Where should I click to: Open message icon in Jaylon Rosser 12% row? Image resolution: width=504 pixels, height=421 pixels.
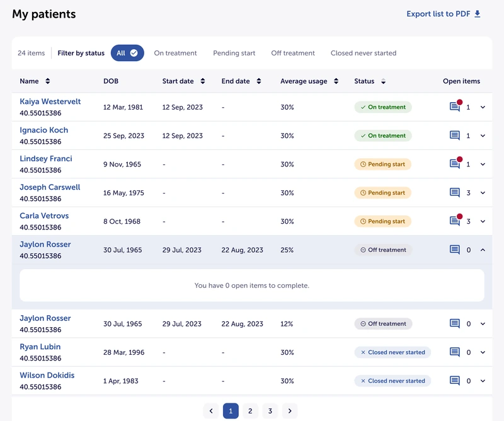coord(455,323)
